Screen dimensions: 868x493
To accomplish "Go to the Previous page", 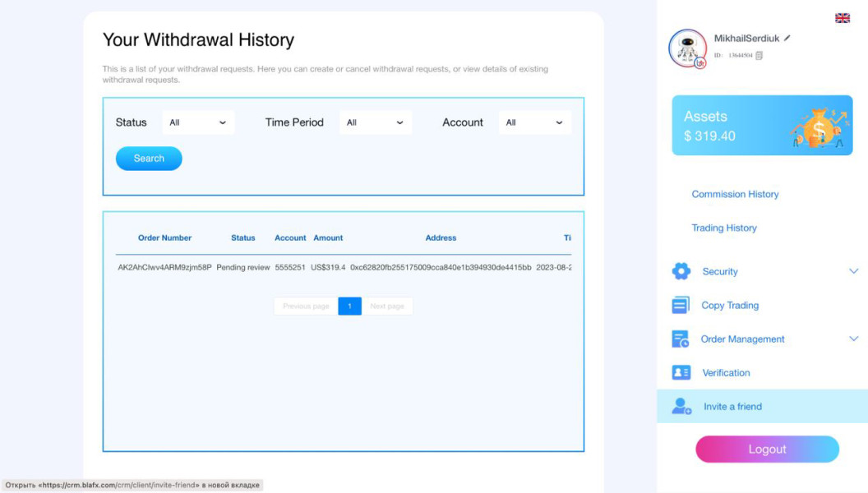I will (x=306, y=306).
